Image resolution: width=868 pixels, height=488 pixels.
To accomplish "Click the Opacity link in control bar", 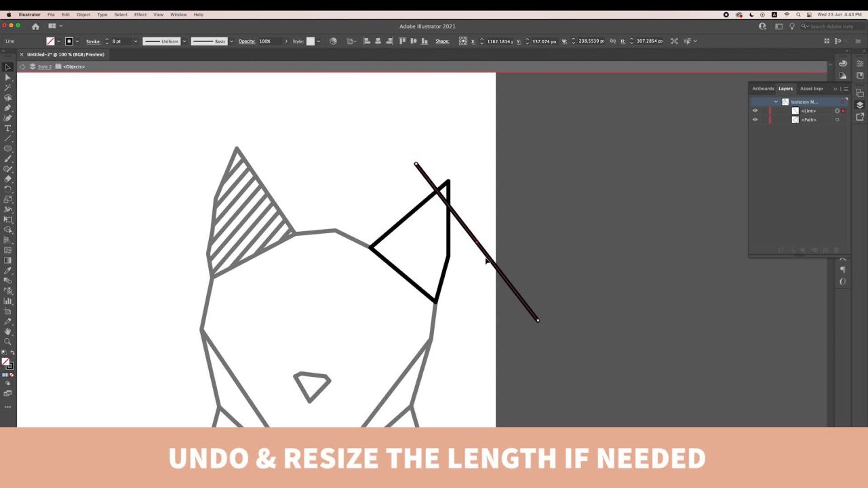I will tap(246, 41).
